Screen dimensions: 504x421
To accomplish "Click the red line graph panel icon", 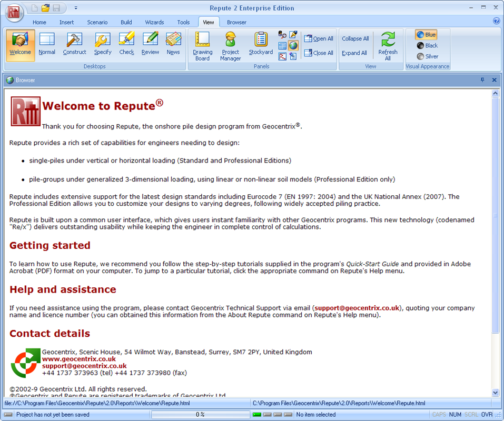I will pos(282,56).
